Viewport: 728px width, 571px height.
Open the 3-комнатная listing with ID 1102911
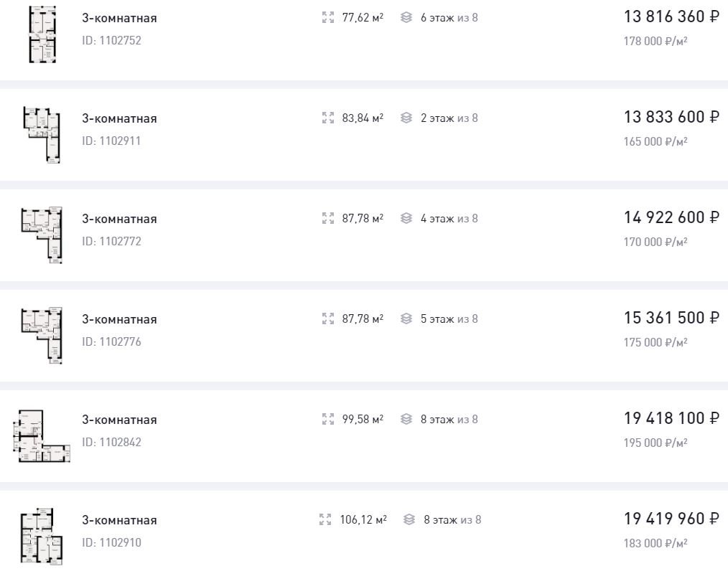pyautogui.click(x=120, y=119)
